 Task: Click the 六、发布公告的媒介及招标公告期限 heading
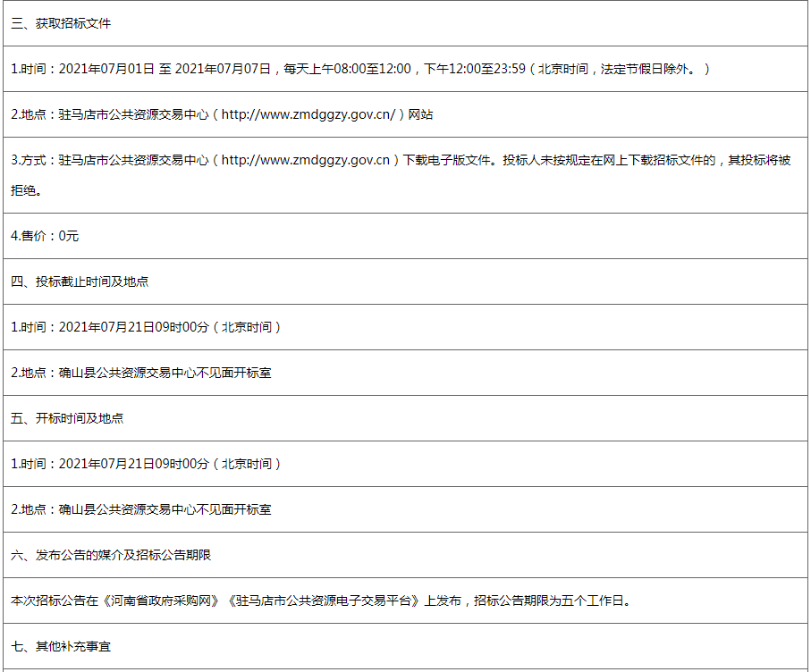tap(111, 555)
